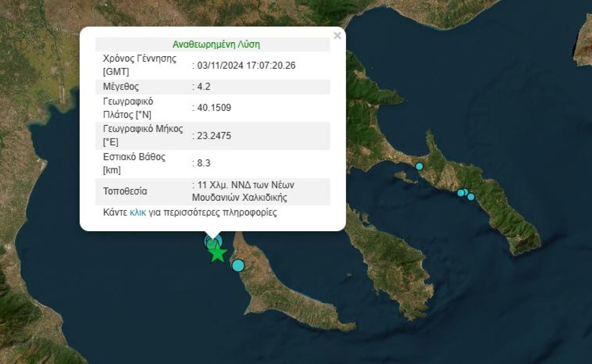Click the 'Μέγεθος' row label
The width and height of the screenshot is (592, 364).
[121, 87]
